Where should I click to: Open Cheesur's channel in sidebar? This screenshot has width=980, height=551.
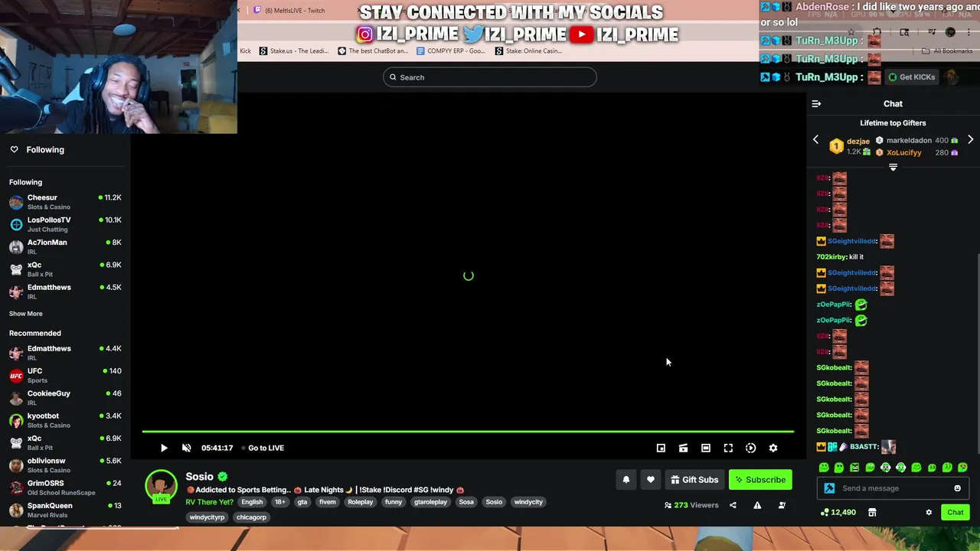coord(65,202)
